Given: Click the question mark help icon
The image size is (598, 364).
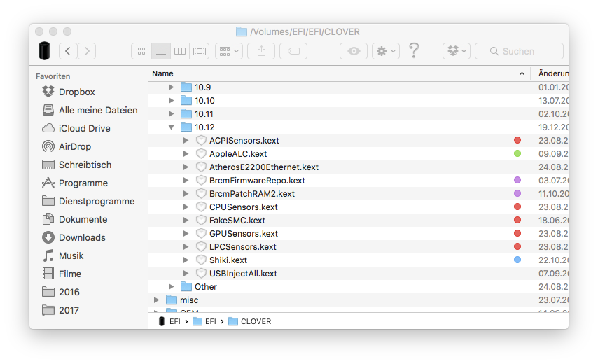Looking at the screenshot, I should pos(414,50).
